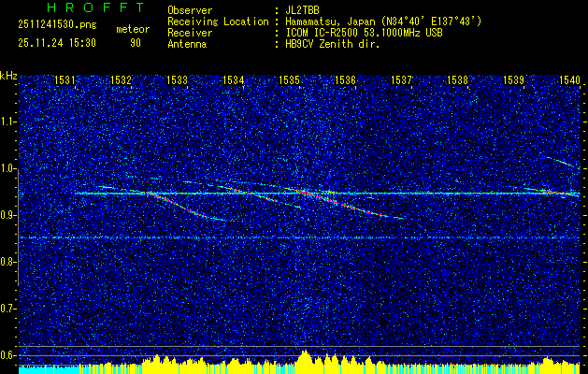Click the HROFFT title text
This screenshot has height=374, width=588.
(82, 7)
